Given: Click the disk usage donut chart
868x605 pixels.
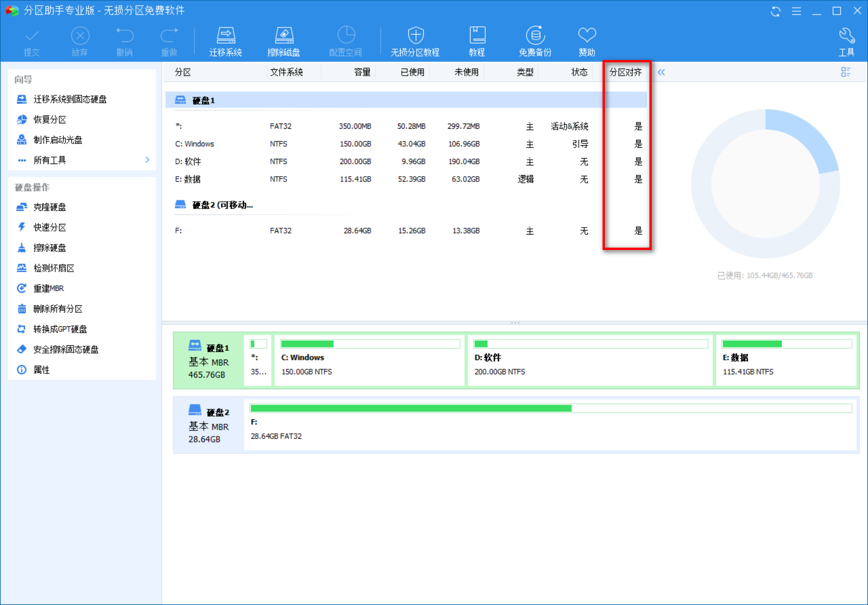Looking at the screenshot, I should point(765,184).
